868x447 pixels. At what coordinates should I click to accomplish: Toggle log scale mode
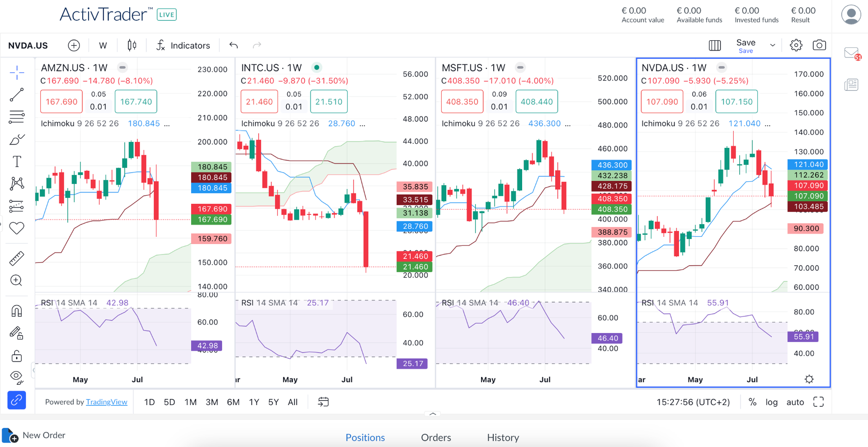772,402
